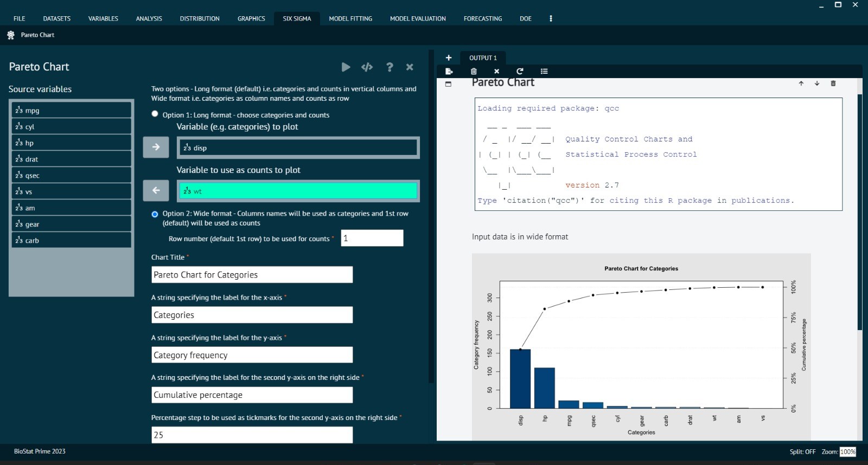The width and height of the screenshot is (868, 465).
Task: Open the SIX SIGMA menu
Action: pos(297,18)
